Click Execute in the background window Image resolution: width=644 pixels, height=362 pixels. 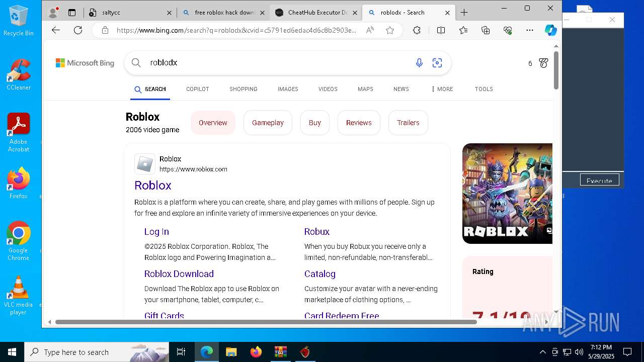599,180
